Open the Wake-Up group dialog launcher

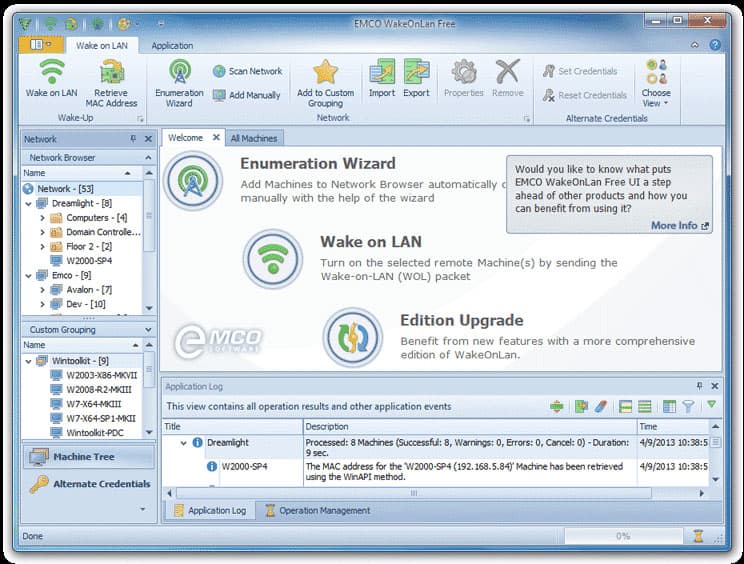click(x=140, y=118)
